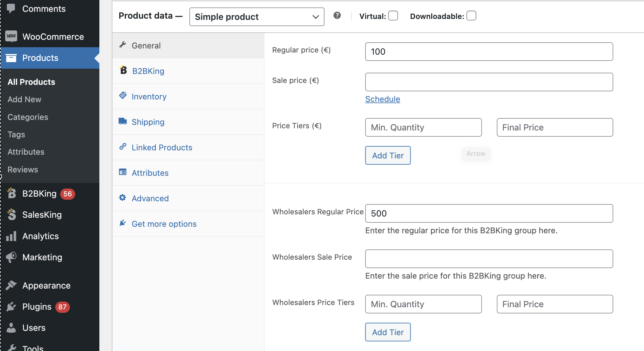Click the WooCommerce logo icon in sidebar
644x351 pixels.
pos(11,36)
